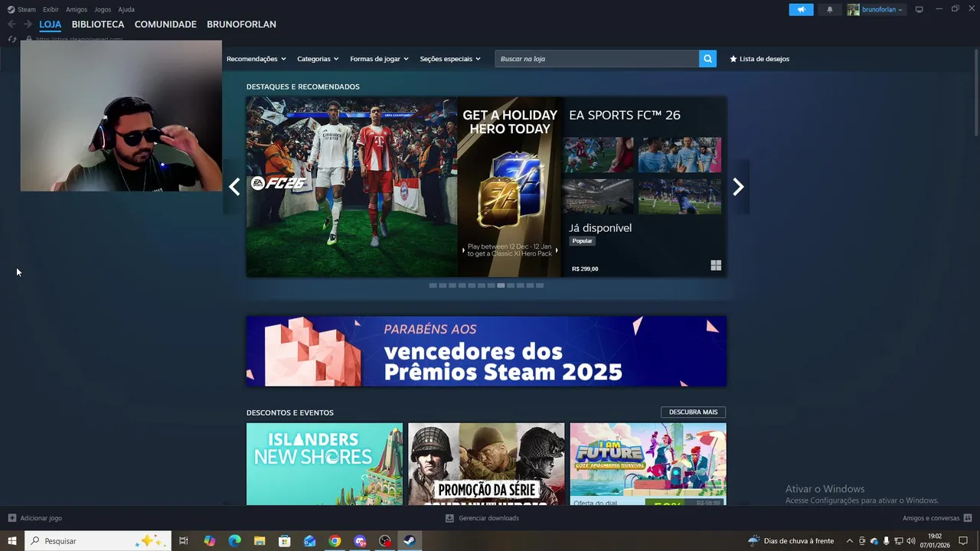The height and width of the screenshot is (551, 980).
Task: Go to the BRUNOFORLAN profile tab
Action: (x=241, y=24)
